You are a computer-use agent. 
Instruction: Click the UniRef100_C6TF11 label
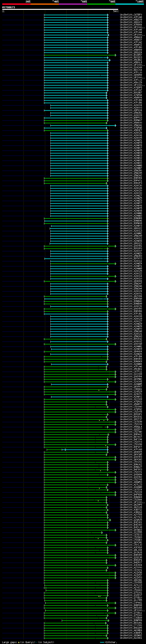point(131,371)
